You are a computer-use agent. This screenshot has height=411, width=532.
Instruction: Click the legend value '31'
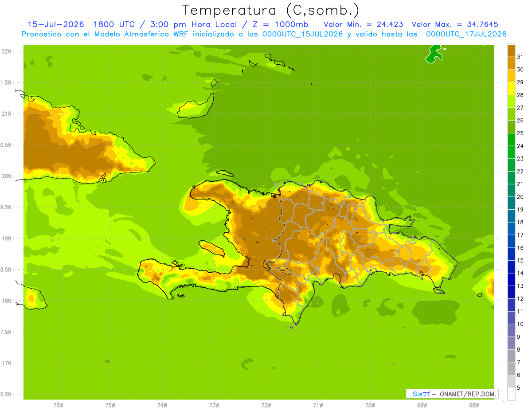tap(520, 57)
